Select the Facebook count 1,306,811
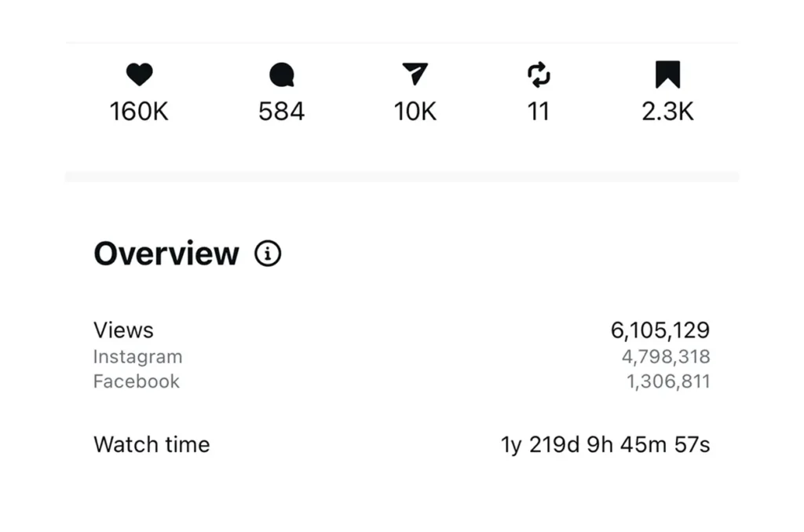Image resolution: width=804 pixels, height=532 pixels. click(x=668, y=382)
